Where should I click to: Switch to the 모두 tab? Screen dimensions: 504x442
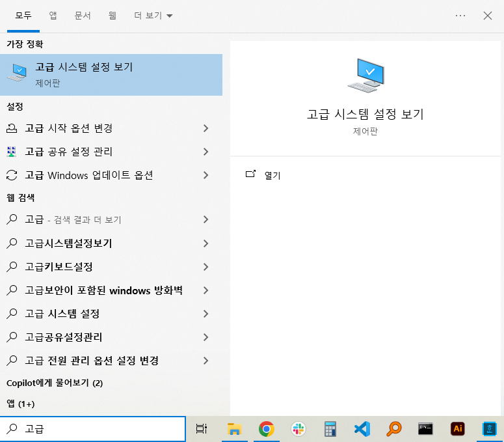(23, 16)
